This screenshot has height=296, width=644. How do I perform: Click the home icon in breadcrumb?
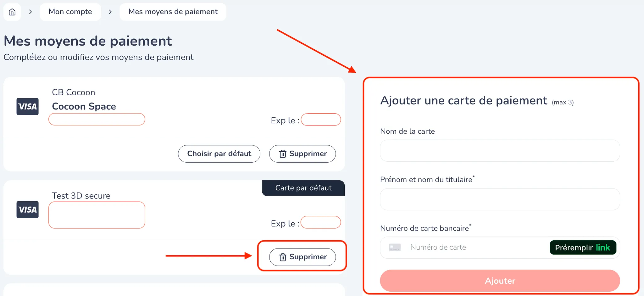[12, 12]
